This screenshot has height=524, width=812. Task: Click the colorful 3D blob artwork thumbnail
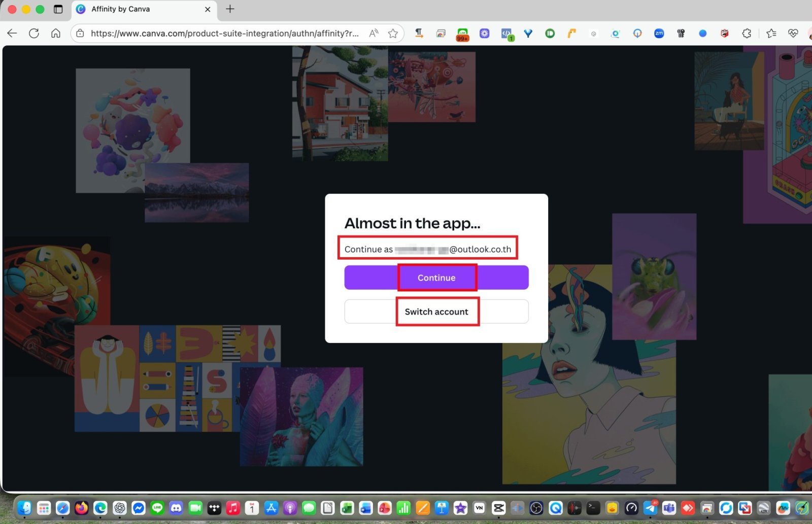point(133,130)
